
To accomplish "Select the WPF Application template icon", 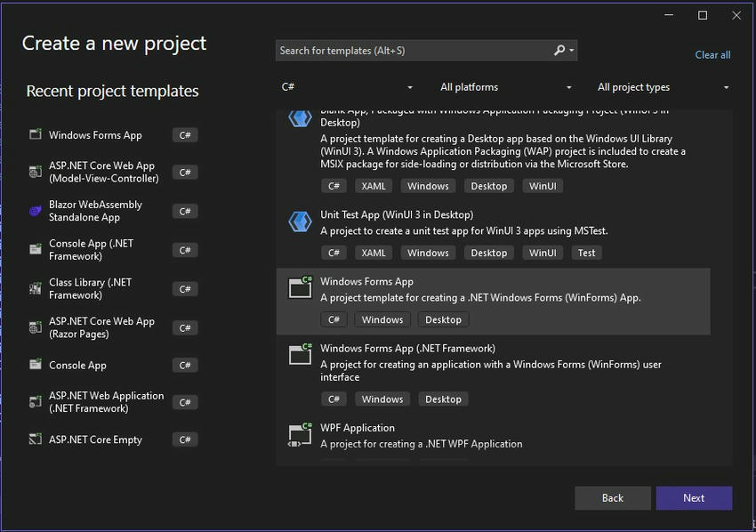I will click(300, 434).
